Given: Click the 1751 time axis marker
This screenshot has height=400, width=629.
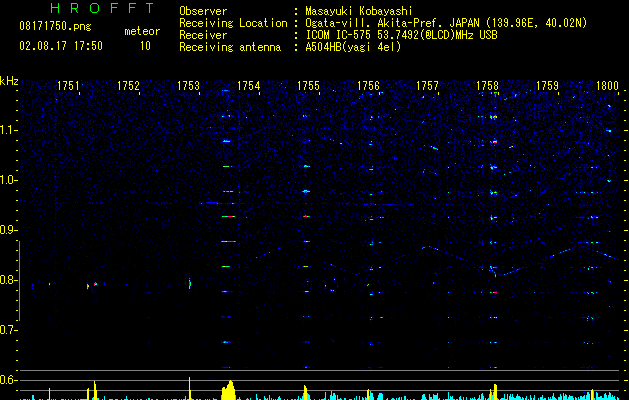Looking at the screenshot, I should (x=68, y=85).
